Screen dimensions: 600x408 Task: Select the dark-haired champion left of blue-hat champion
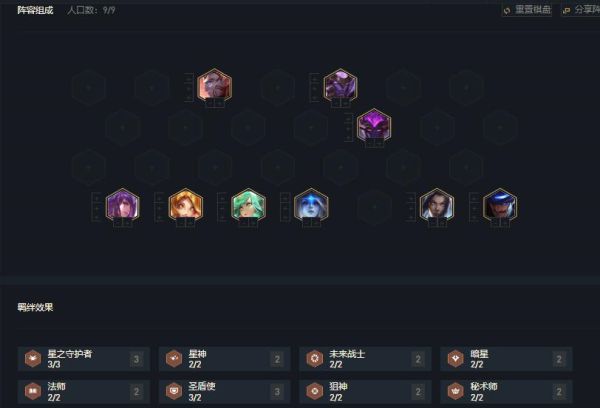[437, 205]
